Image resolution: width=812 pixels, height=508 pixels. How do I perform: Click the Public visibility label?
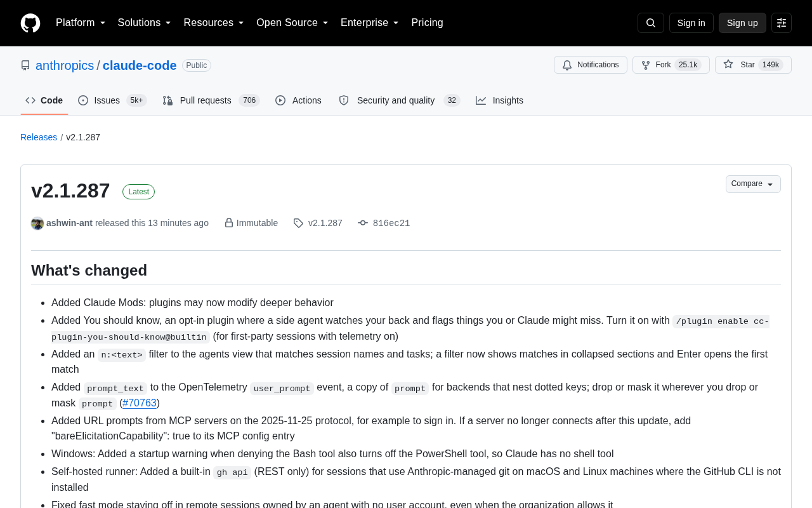[197, 65]
